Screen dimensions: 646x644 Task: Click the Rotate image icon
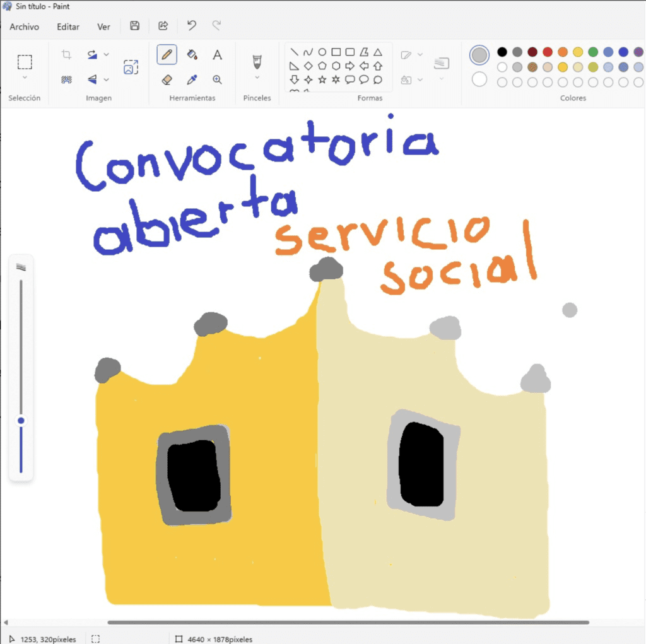[x=92, y=54]
